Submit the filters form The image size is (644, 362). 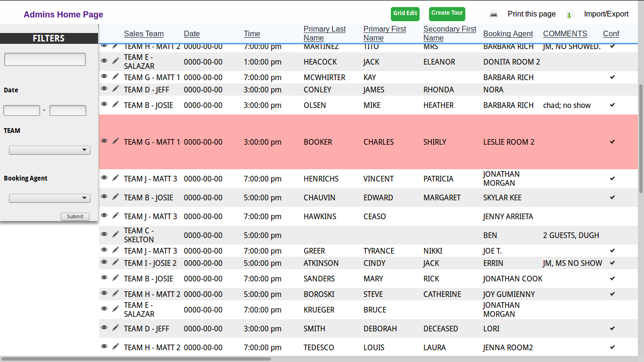tap(75, 216)
